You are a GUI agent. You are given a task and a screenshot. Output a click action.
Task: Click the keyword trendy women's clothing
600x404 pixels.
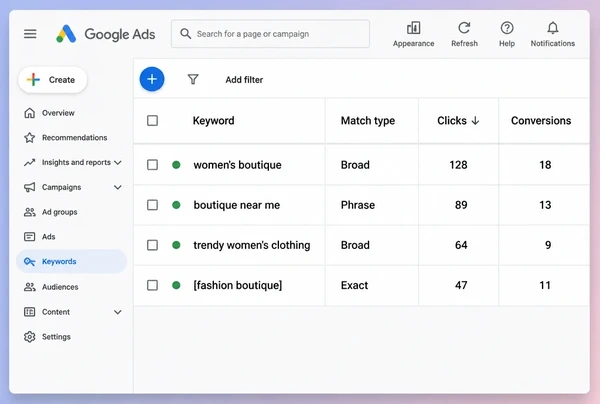coord(252,245)
